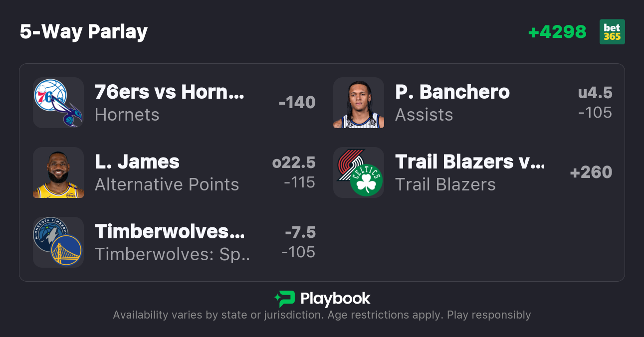This screenshot has height=337, width=644.
Task: Open the Timberwolves matchup title
Action: 170,232
